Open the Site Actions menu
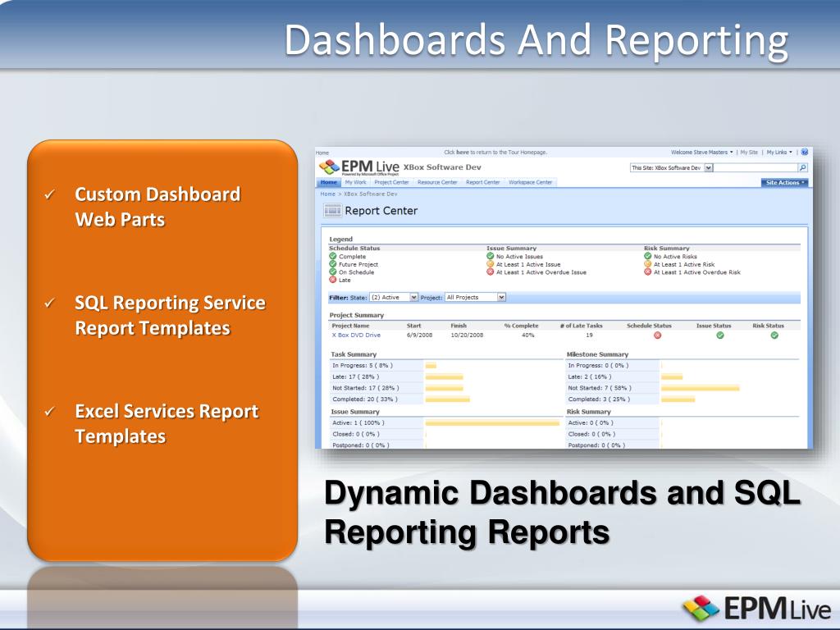 785,183
